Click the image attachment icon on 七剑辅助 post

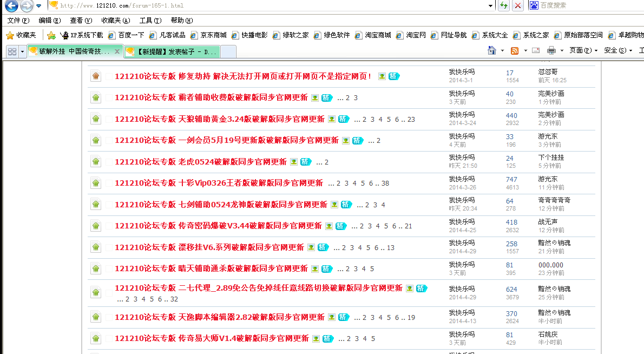(334, 205)
